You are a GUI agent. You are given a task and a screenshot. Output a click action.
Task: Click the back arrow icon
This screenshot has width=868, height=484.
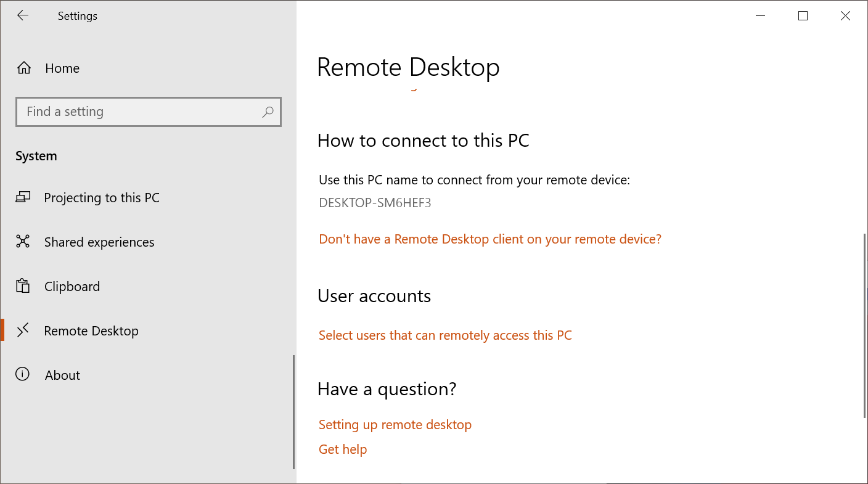pyautogui.click(x=23, y=16)
